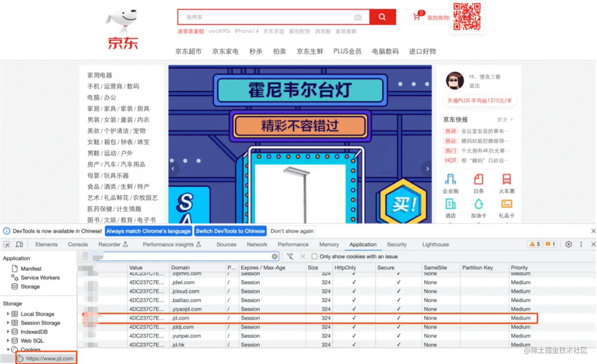Open camera image search in the search bar
597x364 pixels.
[x=358, y=17]
